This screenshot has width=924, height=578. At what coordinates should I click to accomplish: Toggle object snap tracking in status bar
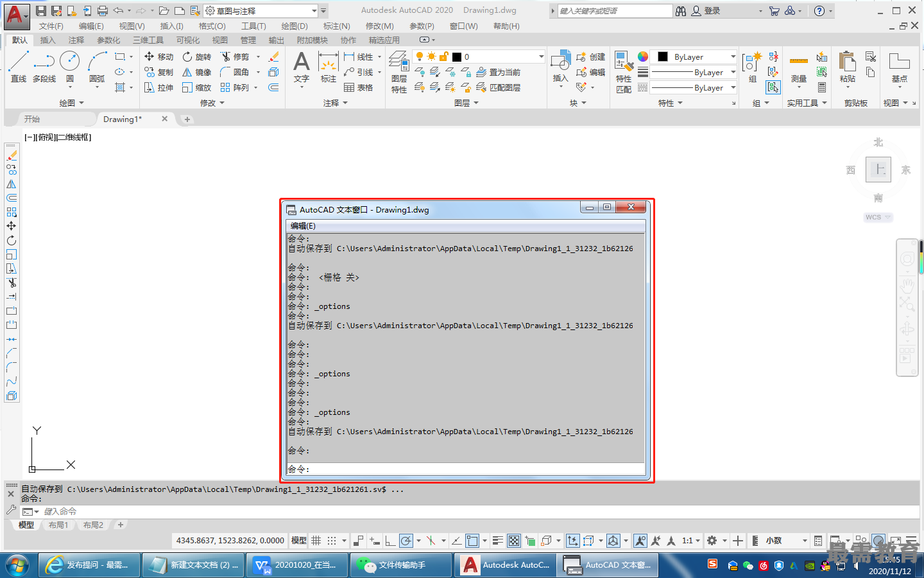tap(456, 541)
